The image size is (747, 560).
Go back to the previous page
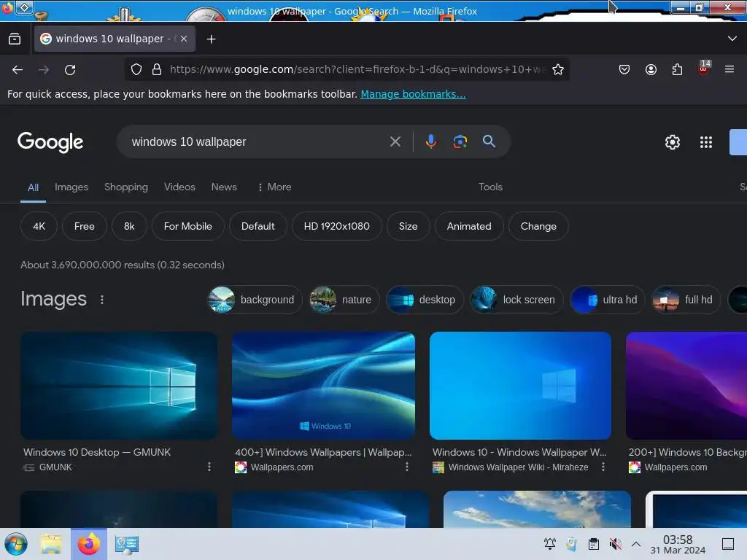tap(18, 70)
